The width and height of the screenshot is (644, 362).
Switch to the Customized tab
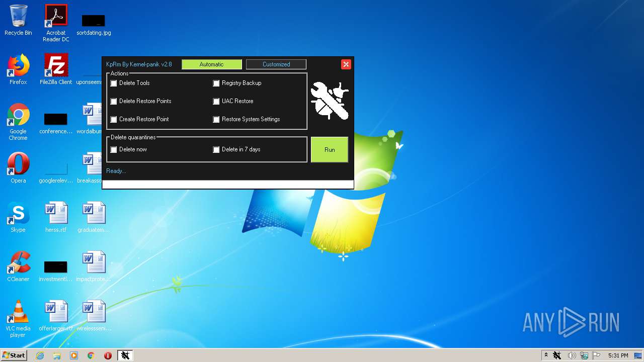click(276, 64)
